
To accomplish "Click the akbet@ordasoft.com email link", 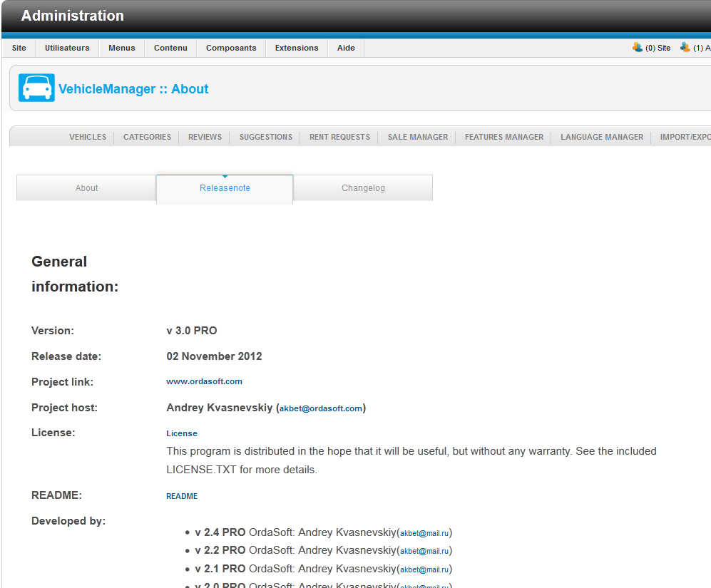I will coord(321,408).
